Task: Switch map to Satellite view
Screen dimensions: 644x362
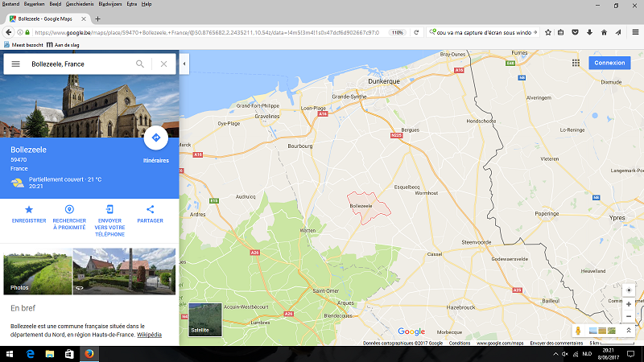Action: (205, 319)
